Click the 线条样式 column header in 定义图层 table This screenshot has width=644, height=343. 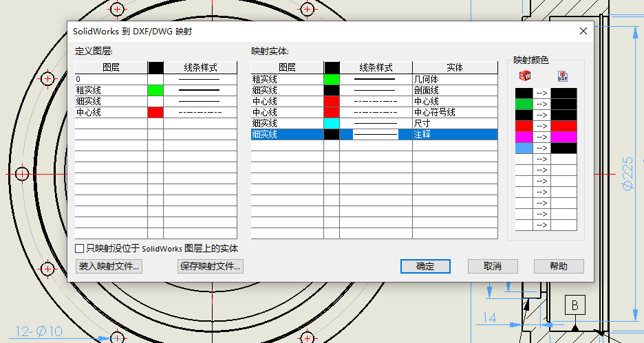coord(200,67)
